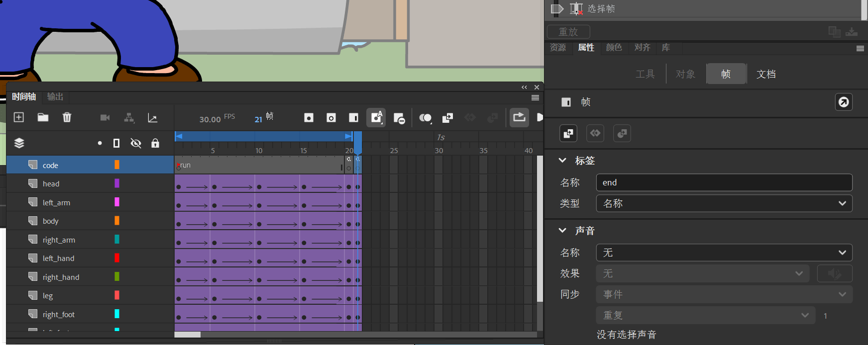
Task: Switch to the 颜色 tab
Action: pos(614,47)
